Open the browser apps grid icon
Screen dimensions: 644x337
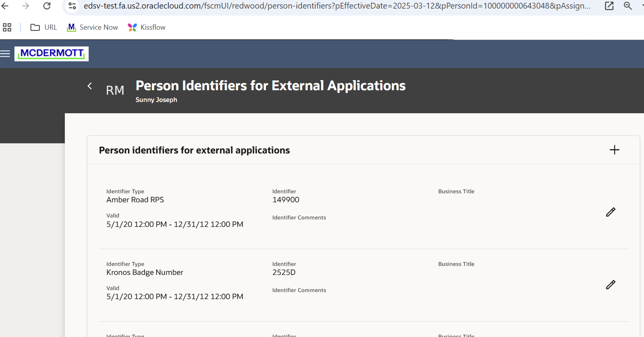(x=7, y=27)
